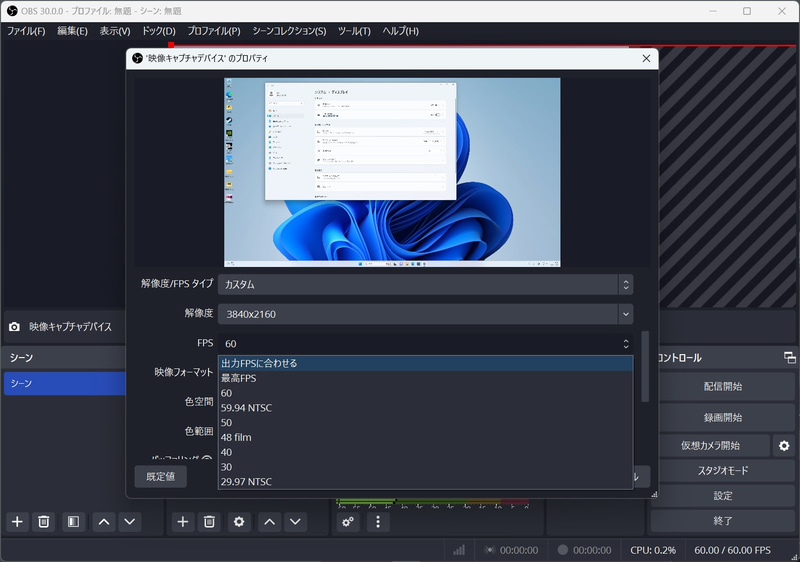Open 表示(V) menu
Screen dimensions: 800x562
coord(115,31)
